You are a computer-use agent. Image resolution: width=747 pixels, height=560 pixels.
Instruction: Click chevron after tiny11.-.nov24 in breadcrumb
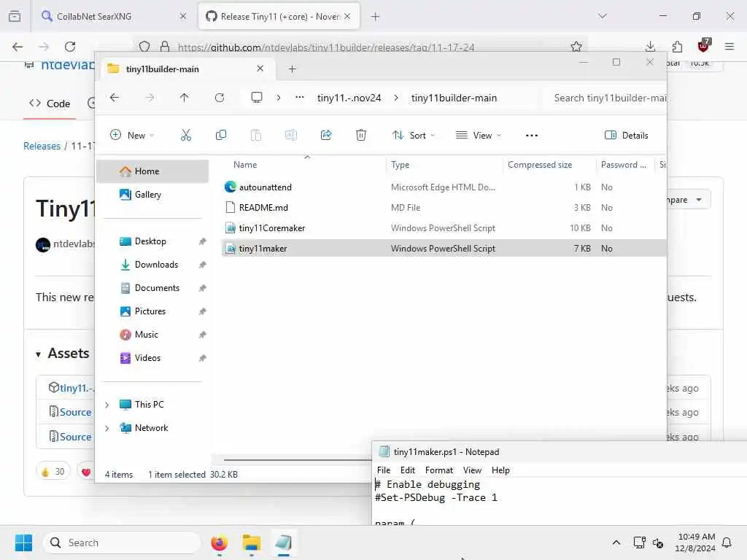[396, 98]
